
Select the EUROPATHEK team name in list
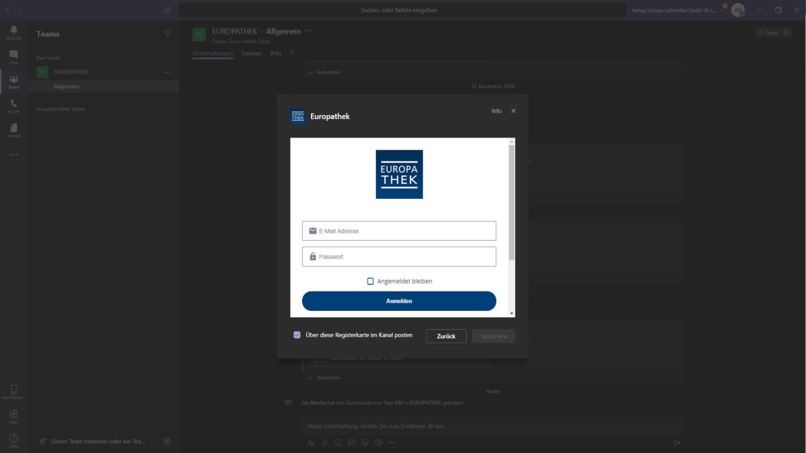(70, 73)
